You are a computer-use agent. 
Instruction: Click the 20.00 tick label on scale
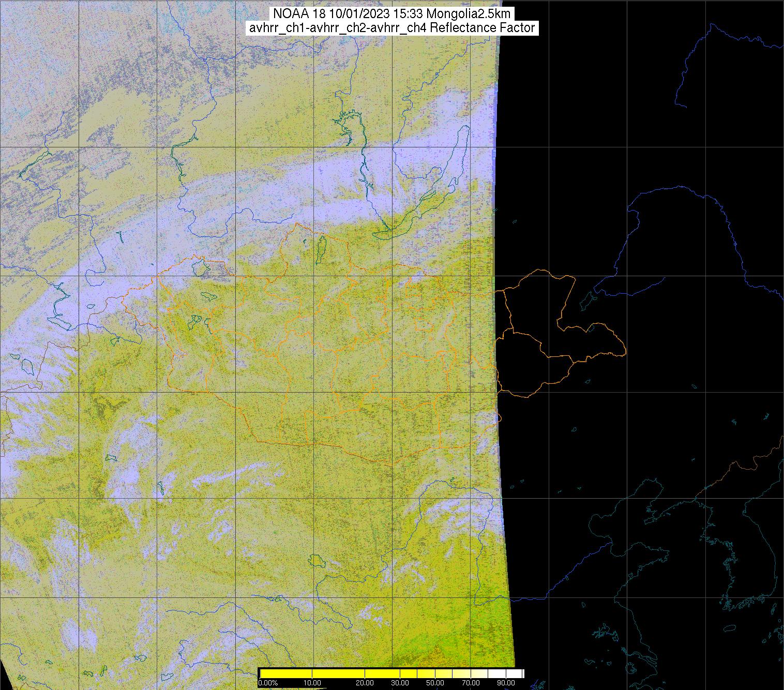pyautogui.click(x=365, y=683)
